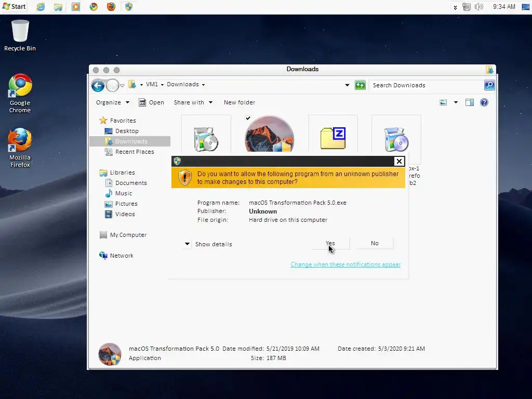Show hidden tray icons chevron
Viewport: 532px width, 399px height.
[x=455, y=7]
